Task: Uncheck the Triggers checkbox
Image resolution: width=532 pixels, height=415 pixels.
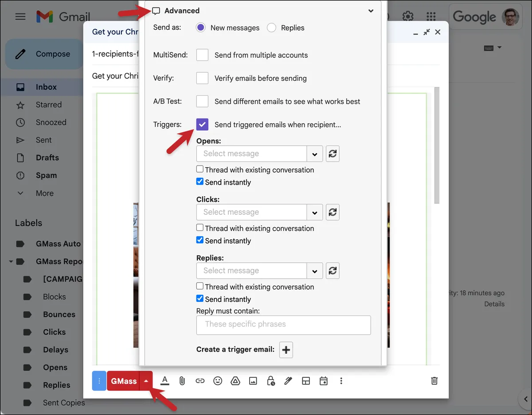Action: point(202,124)
